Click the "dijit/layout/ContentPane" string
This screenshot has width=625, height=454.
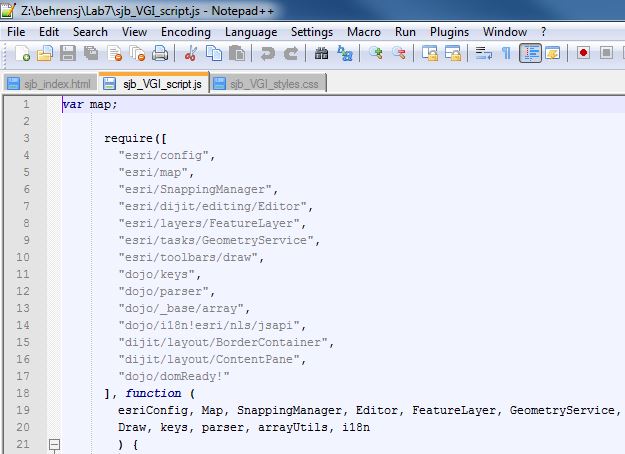tap(209, 360)
